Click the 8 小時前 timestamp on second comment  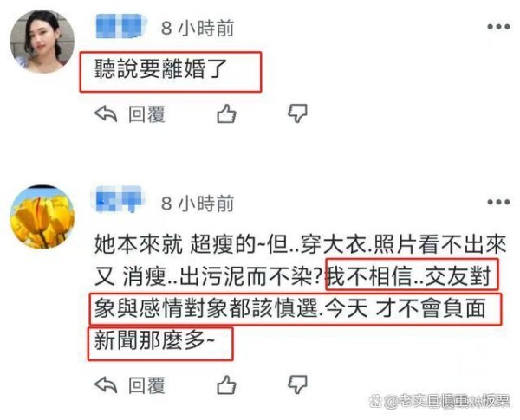click(x=198, y=203)
